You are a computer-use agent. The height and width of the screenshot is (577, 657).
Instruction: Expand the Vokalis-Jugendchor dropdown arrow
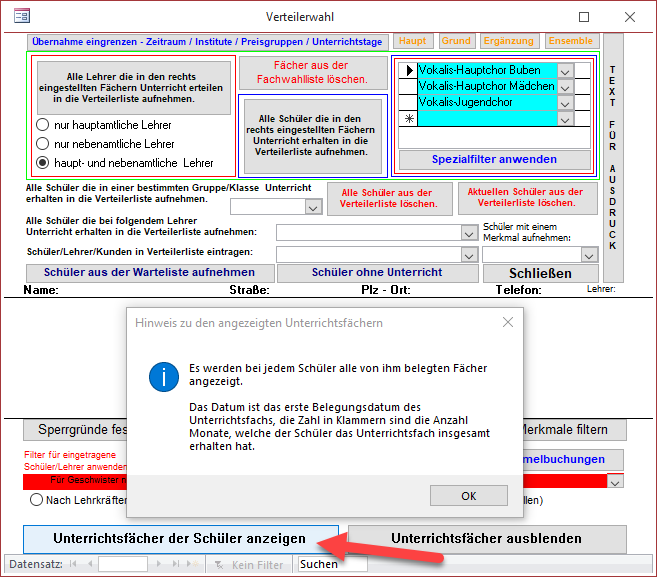point(565,103)
